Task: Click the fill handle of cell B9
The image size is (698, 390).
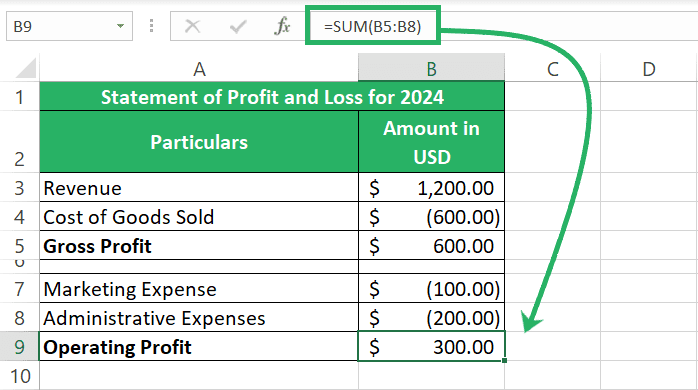Action: [x=504, y=360]
